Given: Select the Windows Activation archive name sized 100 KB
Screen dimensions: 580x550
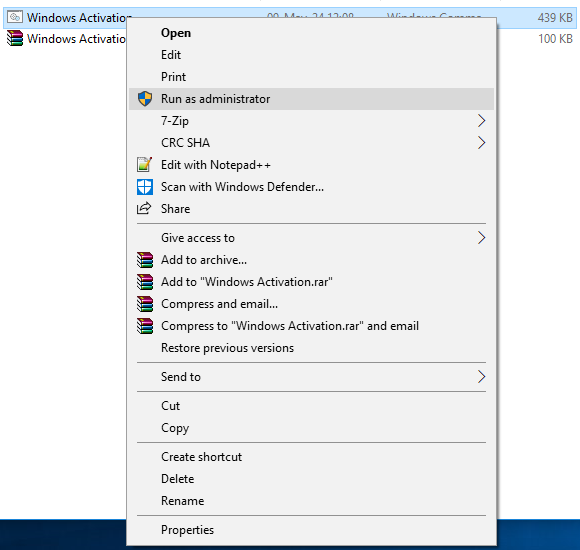Looking at the screenshot, I should (76, 39).
